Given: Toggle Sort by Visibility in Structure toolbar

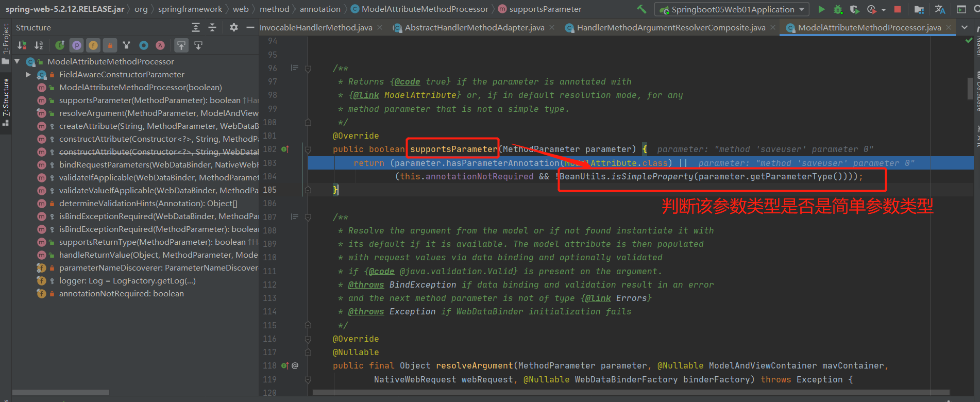Looking at the screenshot, I should (22, 45).
